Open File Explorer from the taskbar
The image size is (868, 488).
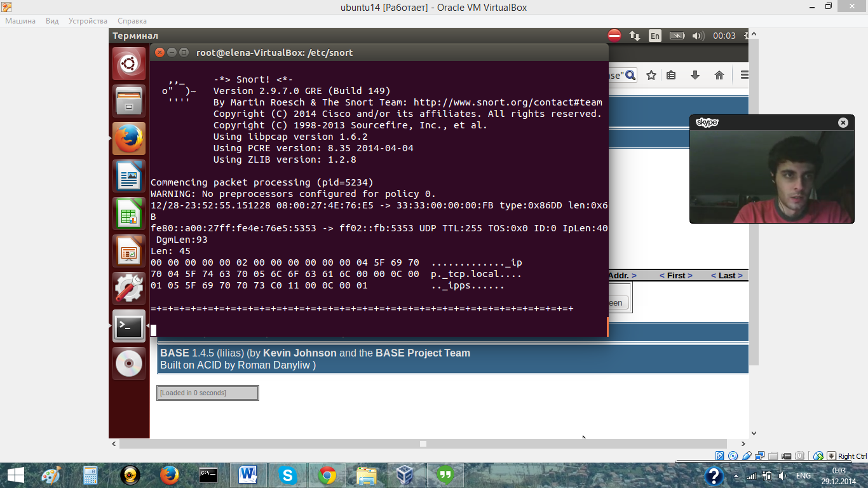click(x=367, y=475)
